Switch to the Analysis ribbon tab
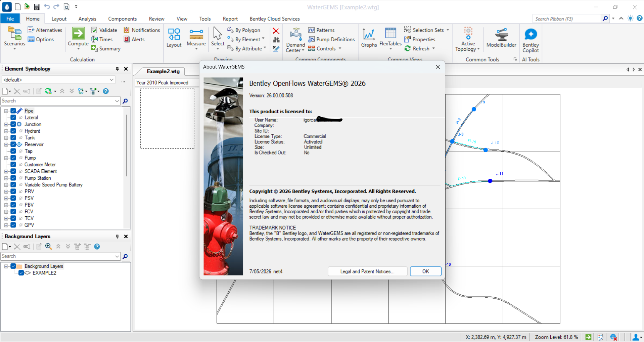Image resolution: width=644 pixels, height=342 pixels. pos(87,19)
